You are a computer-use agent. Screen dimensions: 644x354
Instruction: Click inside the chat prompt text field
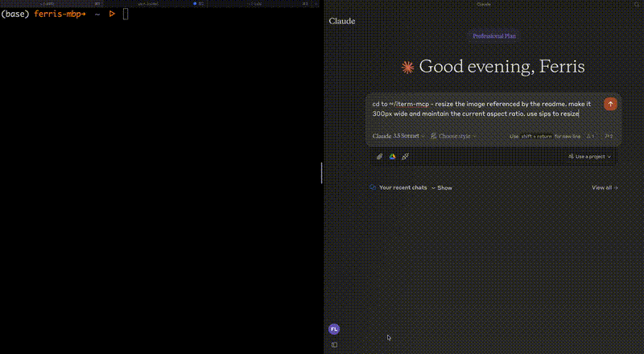click(483, 109)
